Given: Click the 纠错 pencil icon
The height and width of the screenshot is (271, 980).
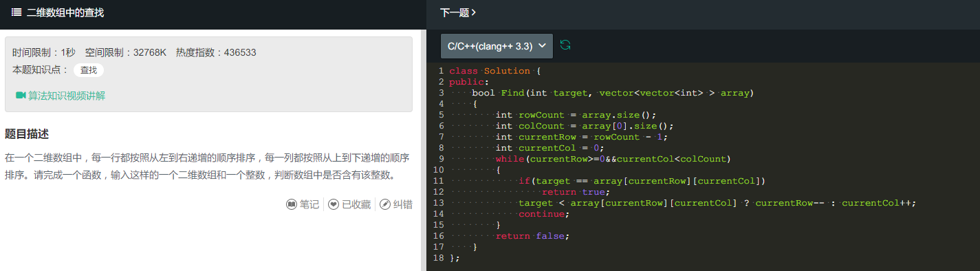Looking at the screenshot, I should pyautogui.click(x=385, y=204).
